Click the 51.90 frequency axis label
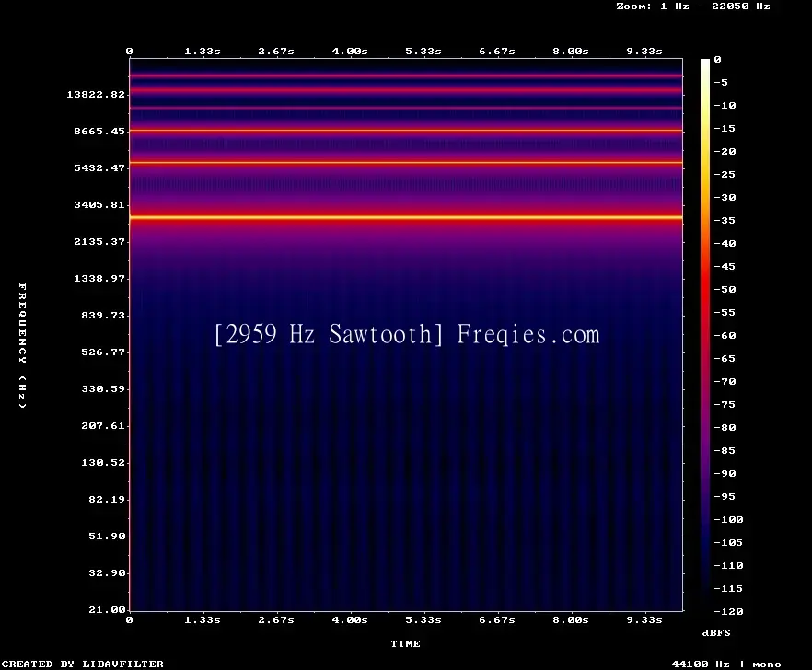Screen dimensions: 812x670 [x=107, y=536]
